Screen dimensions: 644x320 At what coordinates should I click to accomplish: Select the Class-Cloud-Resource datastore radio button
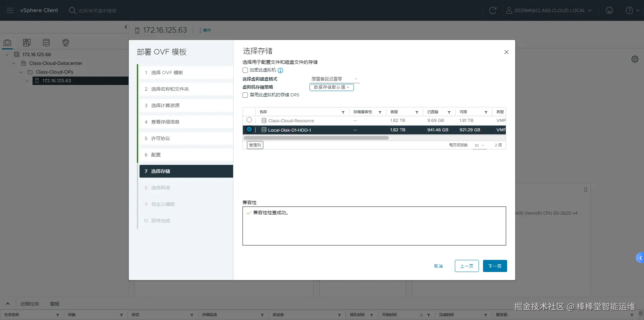coord(249,120)
